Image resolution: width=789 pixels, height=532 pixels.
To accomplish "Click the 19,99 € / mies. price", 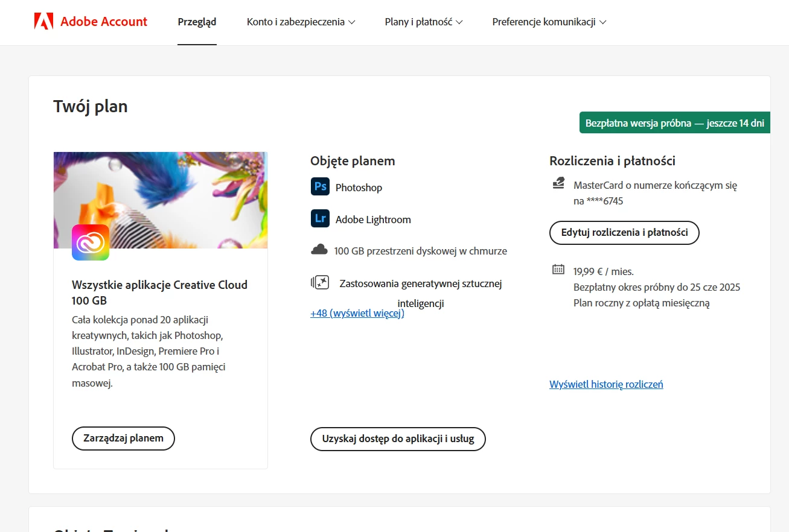I will (x=604, y=271).
